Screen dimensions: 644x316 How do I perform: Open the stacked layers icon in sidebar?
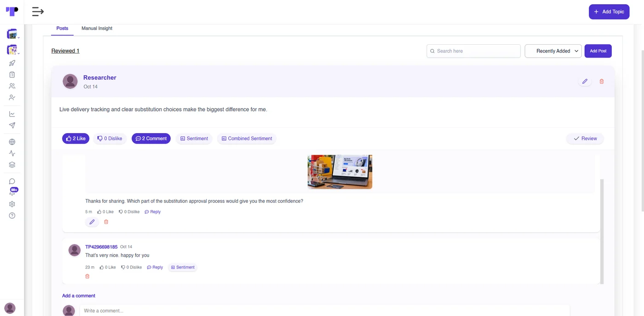(x=12, y=165)
